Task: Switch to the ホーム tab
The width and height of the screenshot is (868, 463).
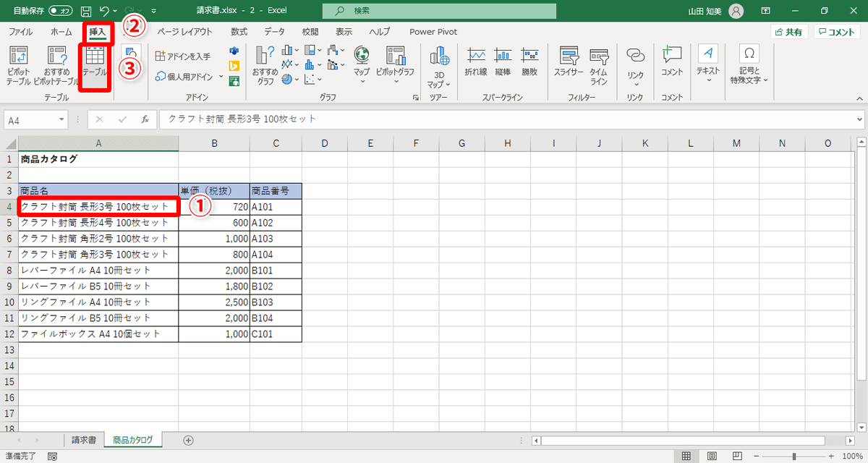Action: (x=61, y=32)
